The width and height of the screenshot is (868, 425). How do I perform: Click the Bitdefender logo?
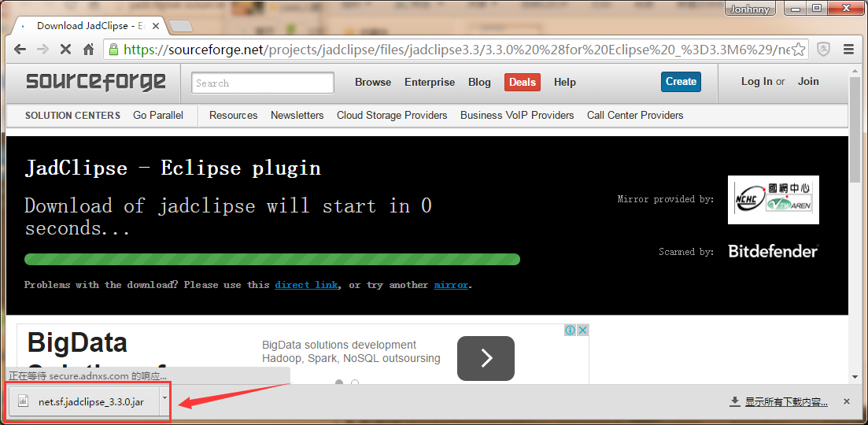(773, 251)
